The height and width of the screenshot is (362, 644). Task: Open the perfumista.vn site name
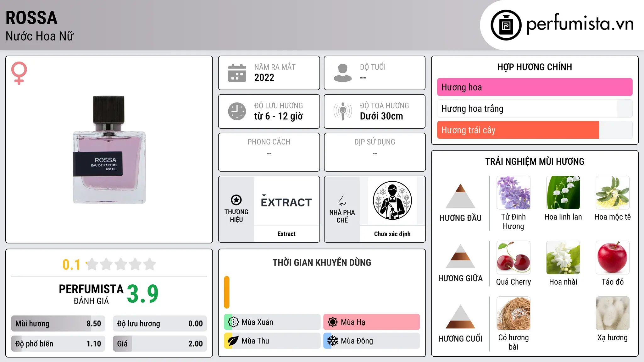click(580, 24)
